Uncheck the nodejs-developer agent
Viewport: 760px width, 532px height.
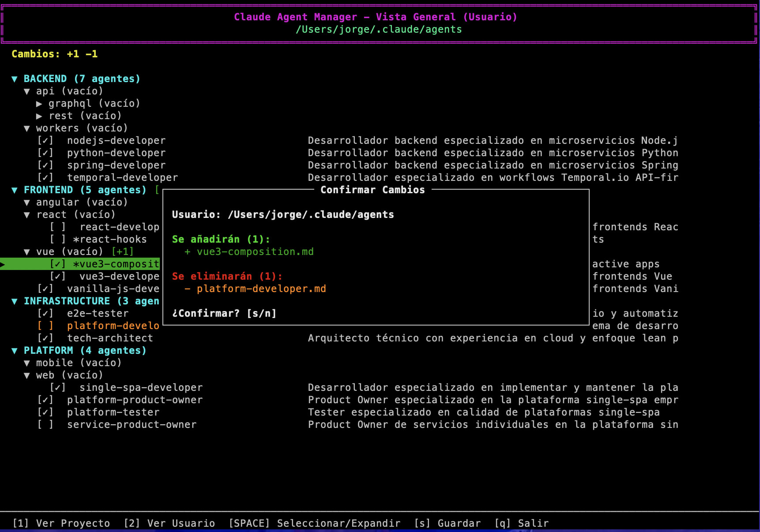coord(45,140)
